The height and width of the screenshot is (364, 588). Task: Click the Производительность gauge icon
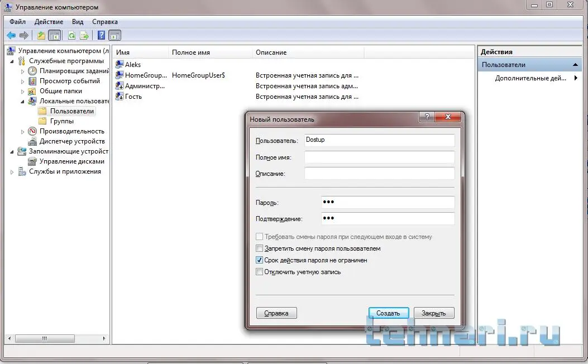pyautogui.click(x=32, y=131)
